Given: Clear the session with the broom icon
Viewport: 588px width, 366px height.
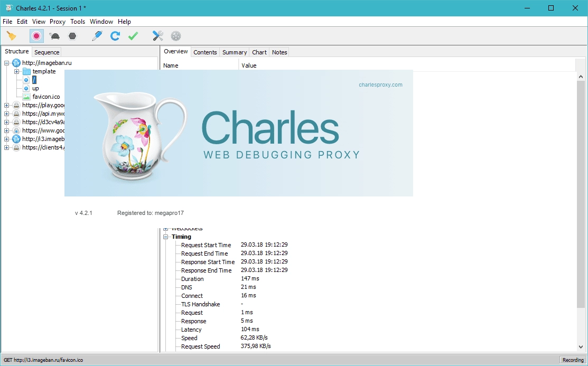Looking at the screenshot, I should point(11,36).
